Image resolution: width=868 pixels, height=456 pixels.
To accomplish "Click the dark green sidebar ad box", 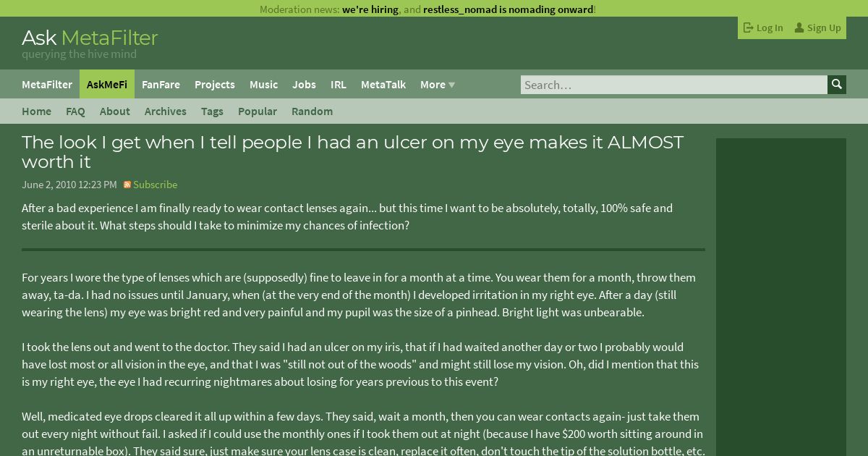I will point(781,297).
